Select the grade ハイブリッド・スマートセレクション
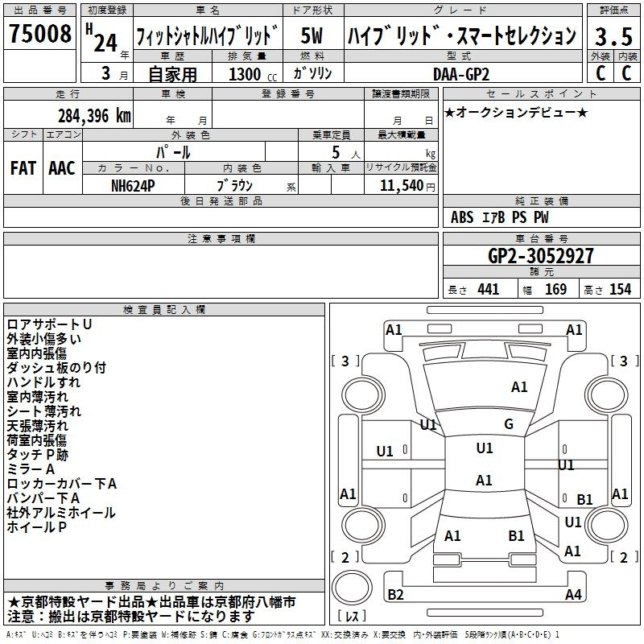 (x=462, y=35)
